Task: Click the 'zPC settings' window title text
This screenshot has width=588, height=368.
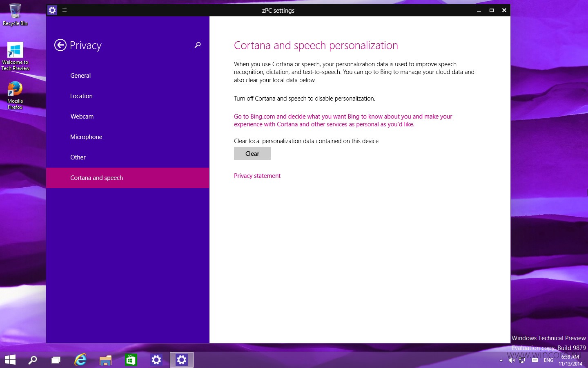Action: [278, 10]
